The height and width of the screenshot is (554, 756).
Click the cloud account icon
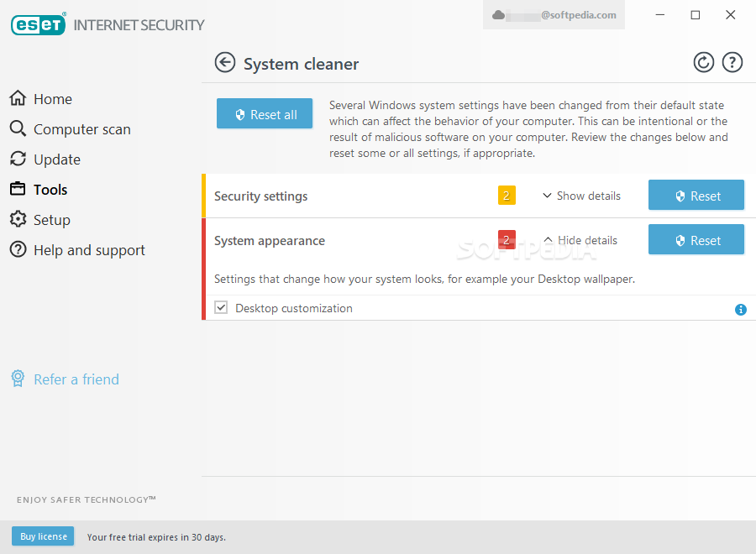498,15
